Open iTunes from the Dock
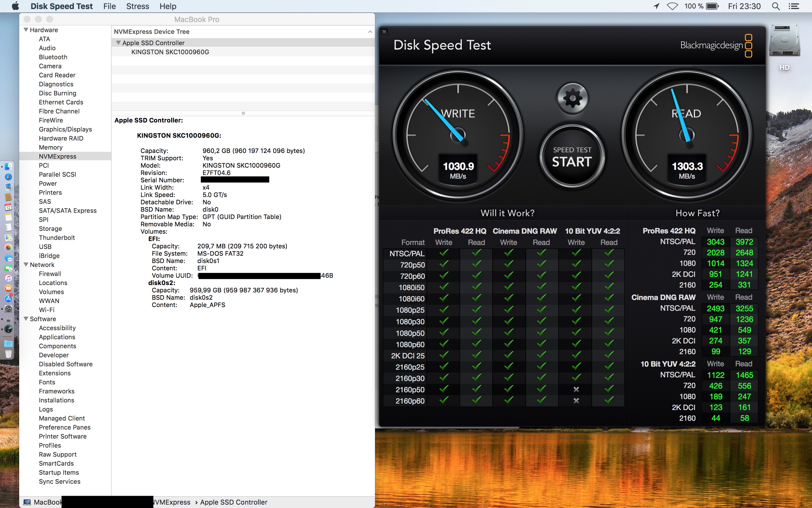Viewport: 812px width, 508px height. tap(8, 278)
